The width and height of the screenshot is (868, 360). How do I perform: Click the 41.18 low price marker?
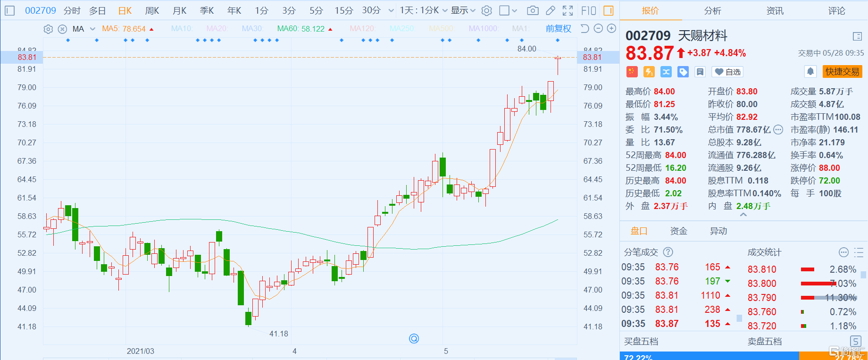point(278,334)
